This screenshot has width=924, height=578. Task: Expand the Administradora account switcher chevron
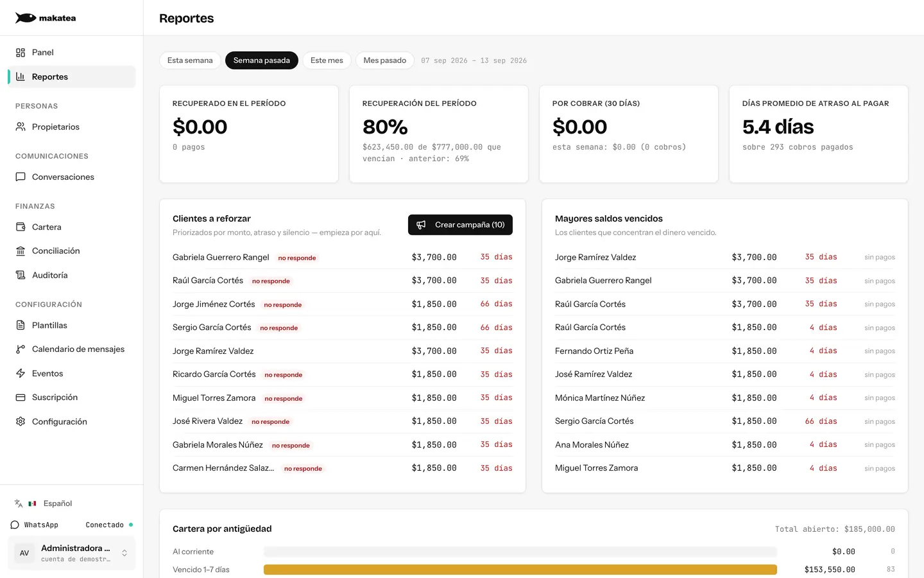click(124, 553)
